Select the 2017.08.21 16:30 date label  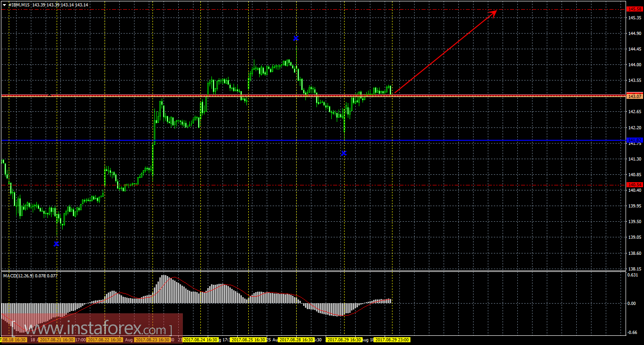point(57,340)
